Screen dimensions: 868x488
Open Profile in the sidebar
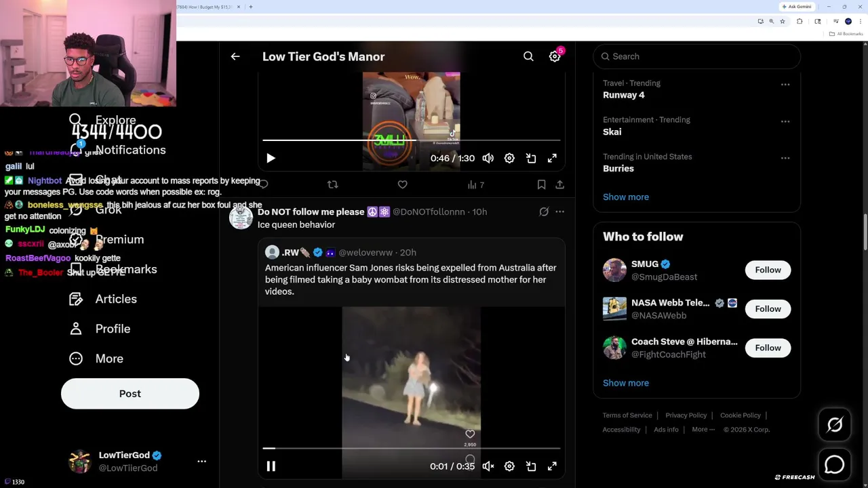(100, 329)
